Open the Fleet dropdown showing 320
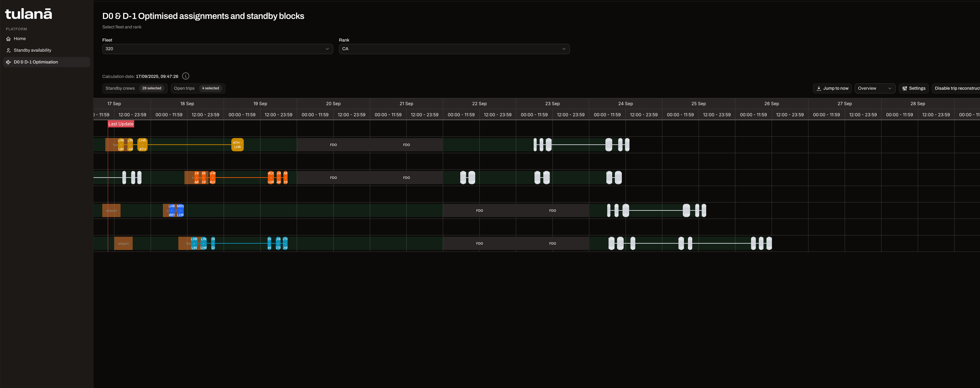The width and height of the screenshot is (980, 388). click(217, 49)
